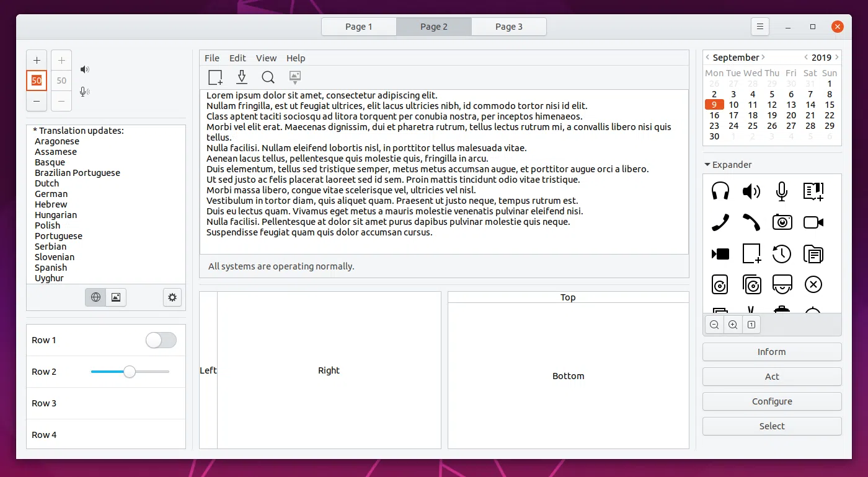
Task: Collapse the Expander section
Action: click(x=707, y=165)
